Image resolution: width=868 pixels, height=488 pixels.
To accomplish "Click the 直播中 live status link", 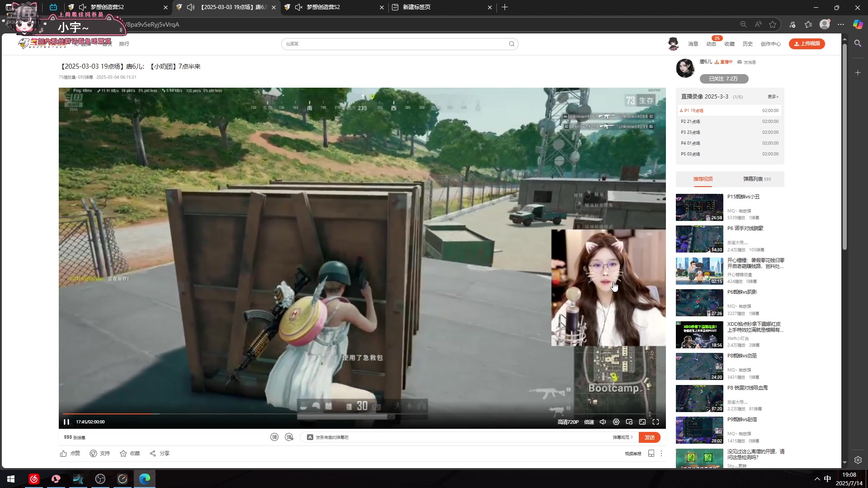I will click(x=724, y=62).
